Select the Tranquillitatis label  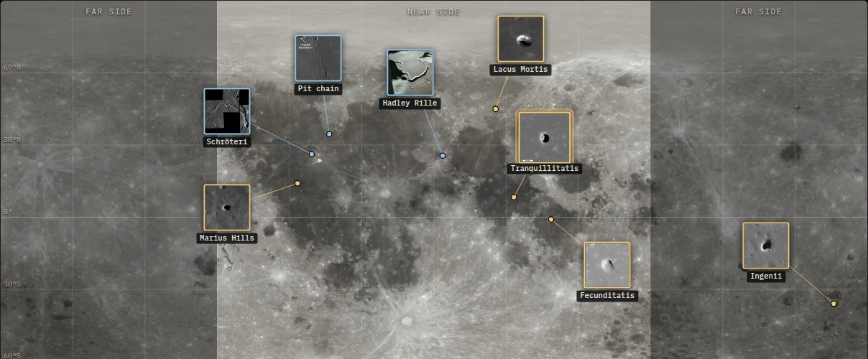point(544,169)
